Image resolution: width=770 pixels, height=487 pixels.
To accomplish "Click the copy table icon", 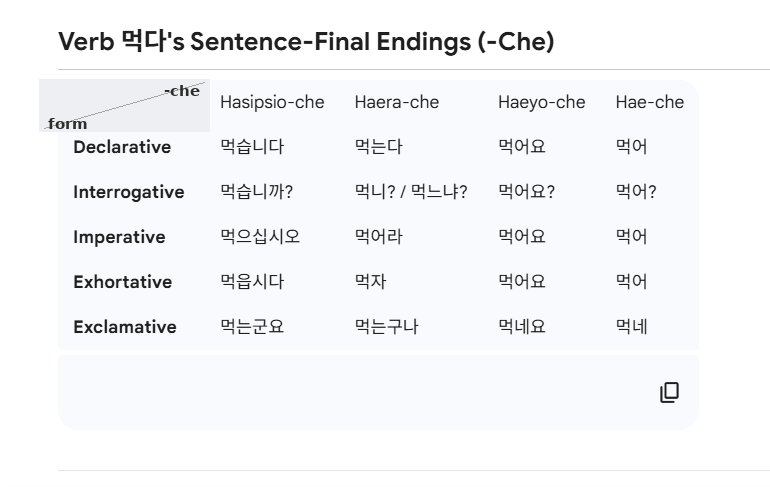I will (669, 392).
